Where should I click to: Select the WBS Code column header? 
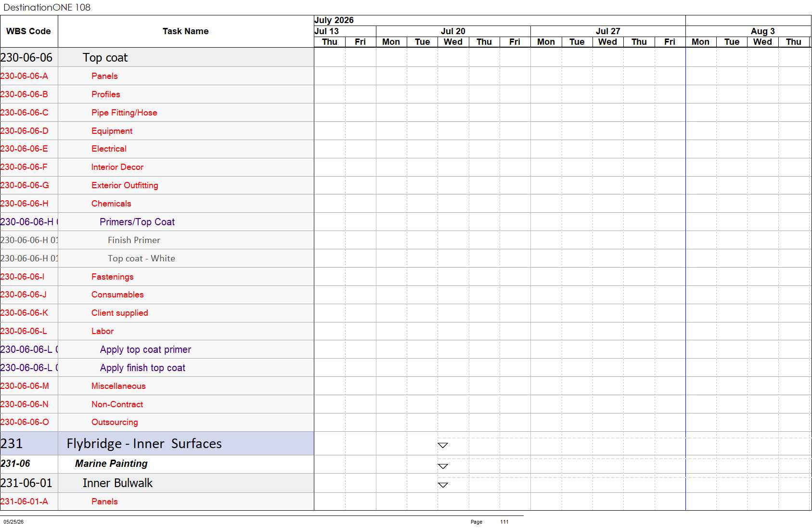[28, 31]
